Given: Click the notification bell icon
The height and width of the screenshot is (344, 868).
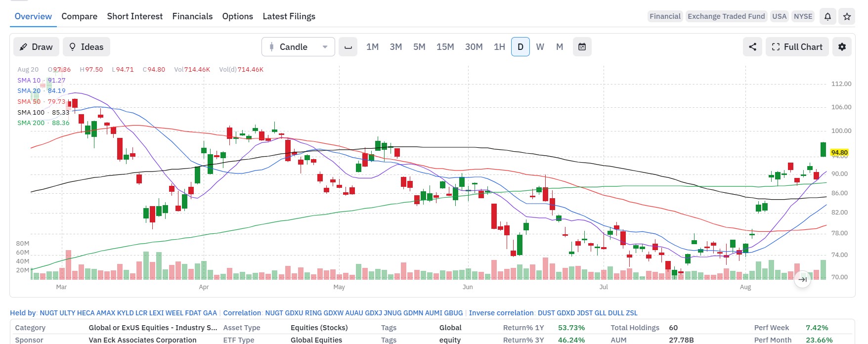Looking at the screenshot, I should [x=827, y=16].
